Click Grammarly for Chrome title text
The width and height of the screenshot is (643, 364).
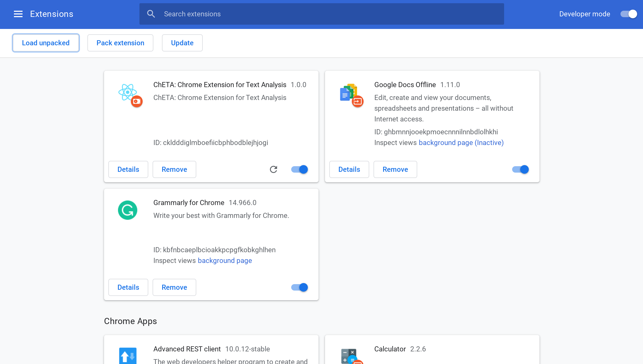pos(189,203)
